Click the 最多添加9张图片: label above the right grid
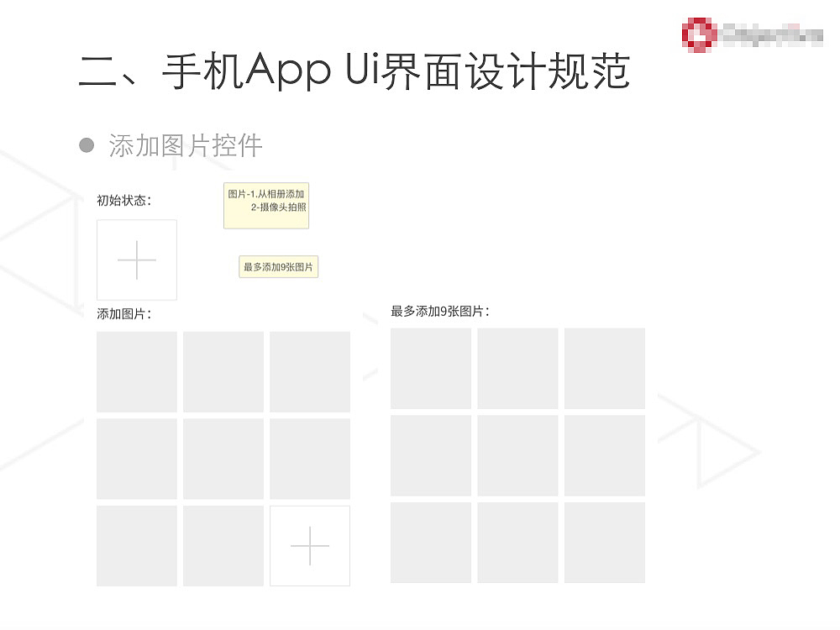This screenshot has width=840, height=630. pyautogui.click(x=440, y=312)
